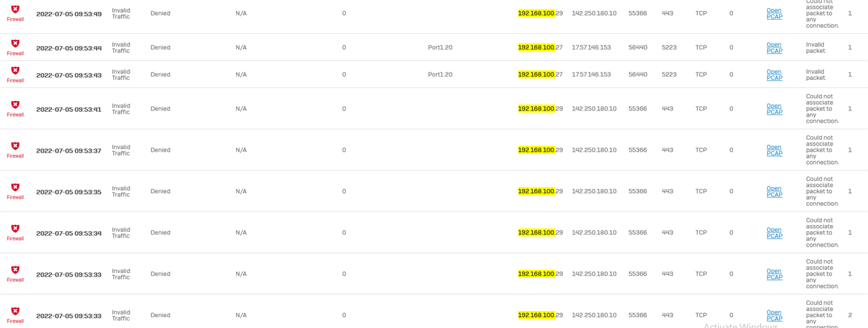868x328 pixels.
Task: Open PCAP for the 09:53:37 entry
Action: 774,150
